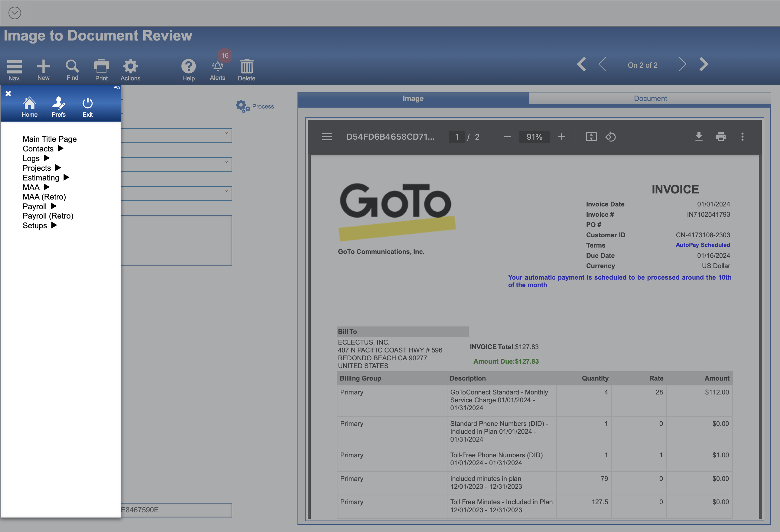Expand the Projects submenu

(42, 168)
